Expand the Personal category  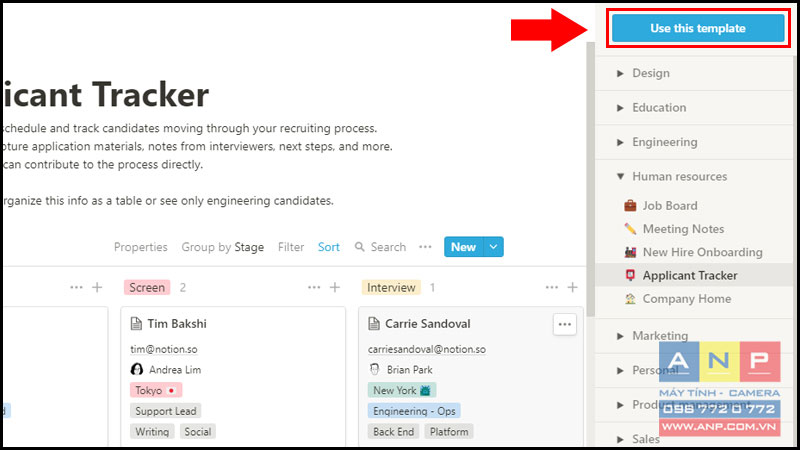pos(620,370)
